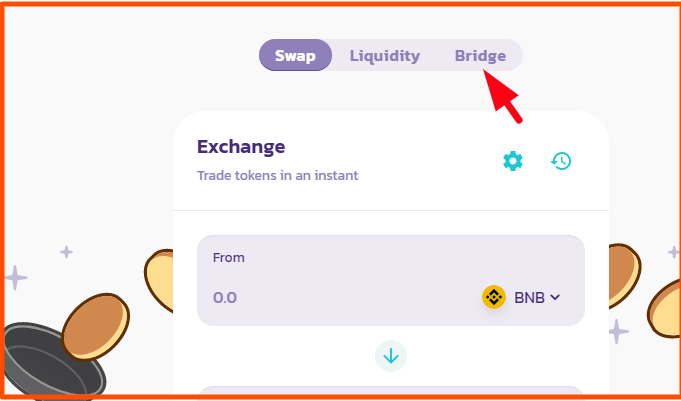Click the coin left of the From panel
This screenshot has height=401, width=681.
tap(159, 280)
